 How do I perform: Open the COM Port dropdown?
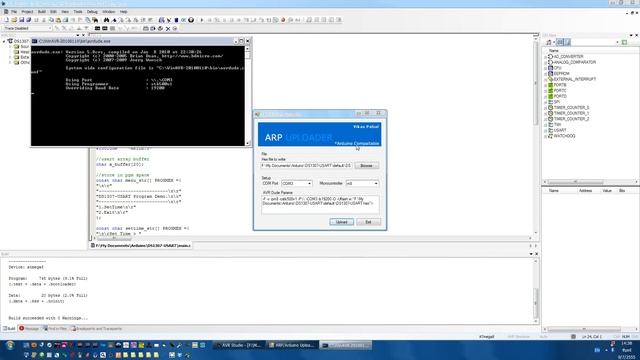[309, 184]
